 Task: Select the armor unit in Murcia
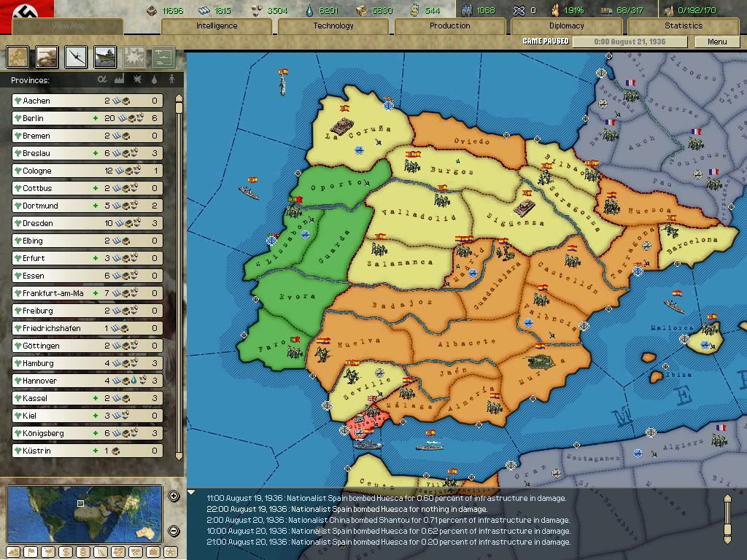540,361
